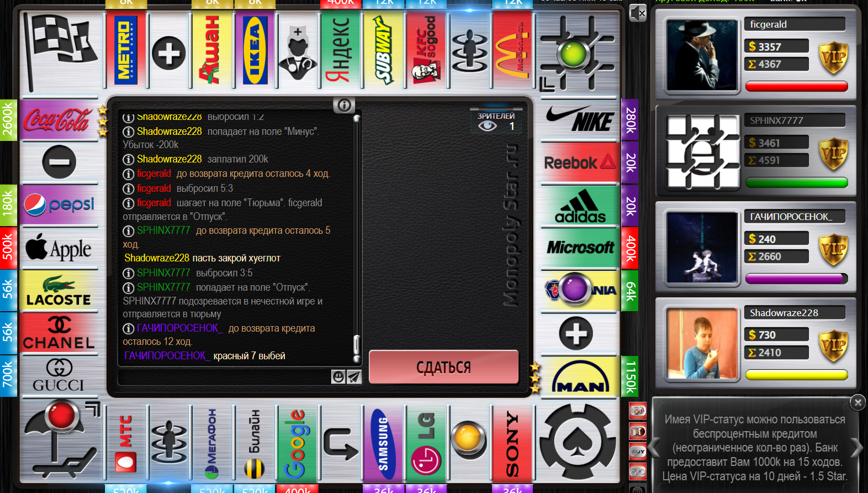
Task: Click the red СДАТЬСЯ surrender button
Action: (x=443, y=367)
